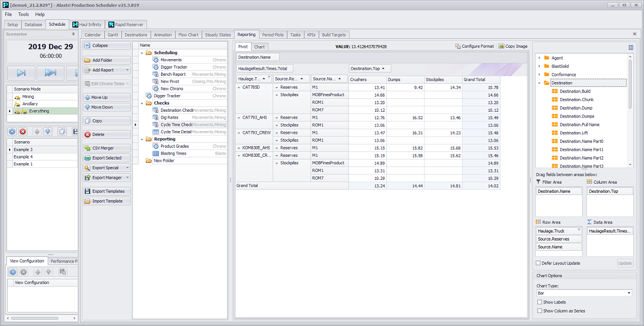This screenshot has height=326, width=644.
Task: Open the Add Report dropdown arrow
Action: [127, 70]
